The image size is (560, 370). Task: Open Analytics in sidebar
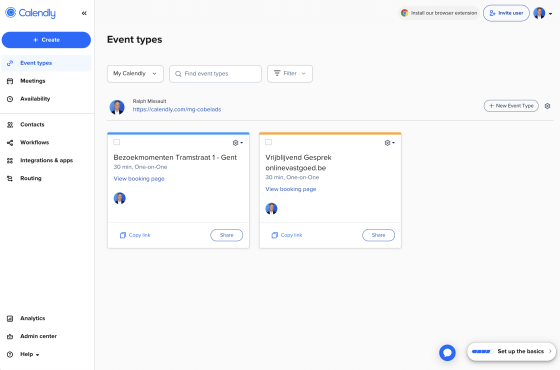46,318
